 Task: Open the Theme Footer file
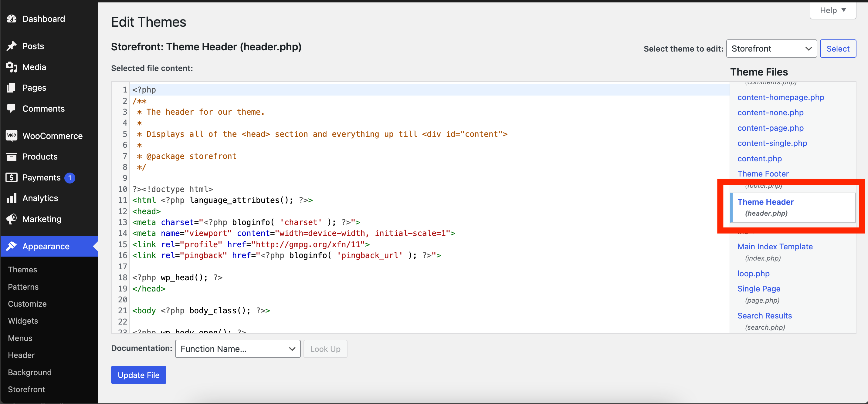coord(763,173)
